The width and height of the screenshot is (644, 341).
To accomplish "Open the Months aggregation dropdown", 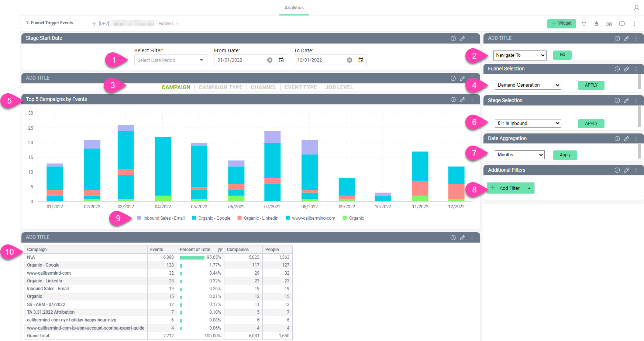I will (x=520, y=155).
